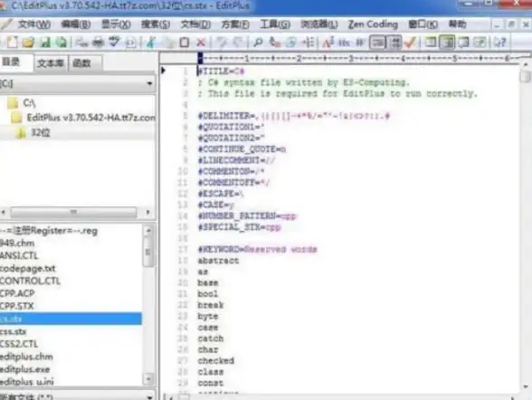Click the View in Browser icon
The image size is (532, 400).
point(130,43)
